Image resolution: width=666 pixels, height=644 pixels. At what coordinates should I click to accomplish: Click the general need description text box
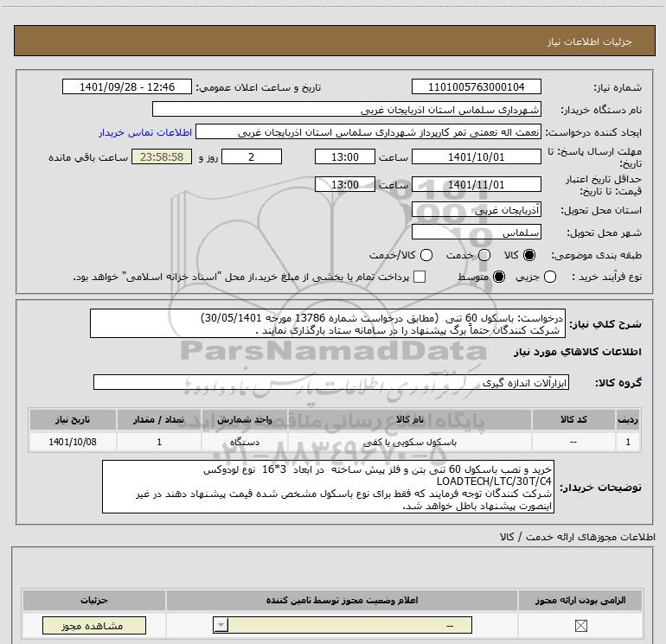click(328, 323)
